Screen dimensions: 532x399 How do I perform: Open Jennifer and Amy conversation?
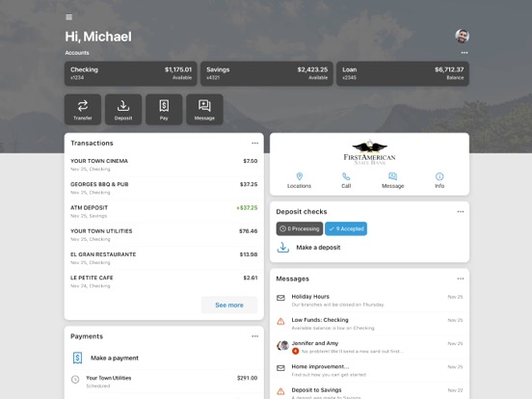click(x=369, y=347)
